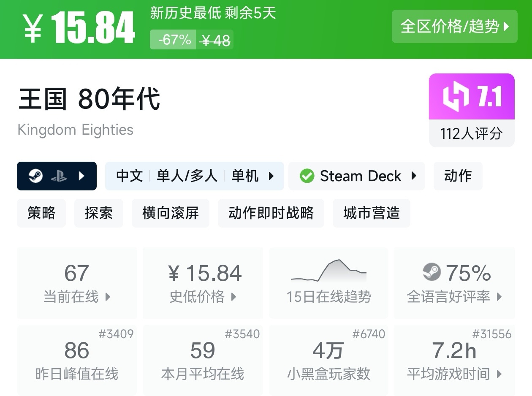This screenshot has width=532, height=396.
Task: View 当前在线 current players details
Action: pos(77,282)
